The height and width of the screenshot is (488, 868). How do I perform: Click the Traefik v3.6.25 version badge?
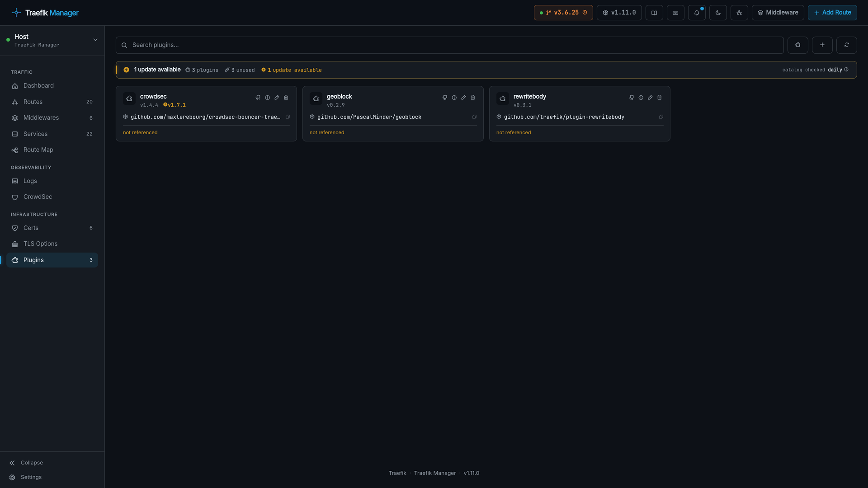[563, 13]
